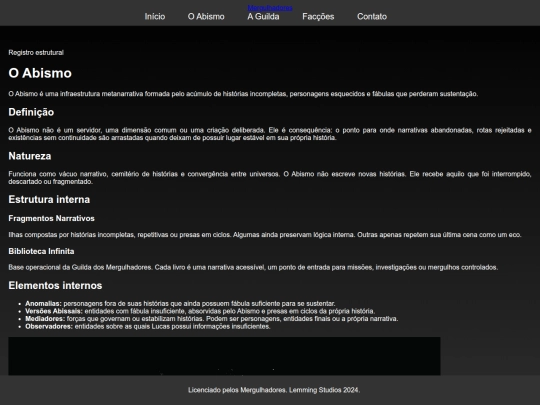Go to the Início nav item
This screenshot has height=405, width=540.
tap(155, 17)
